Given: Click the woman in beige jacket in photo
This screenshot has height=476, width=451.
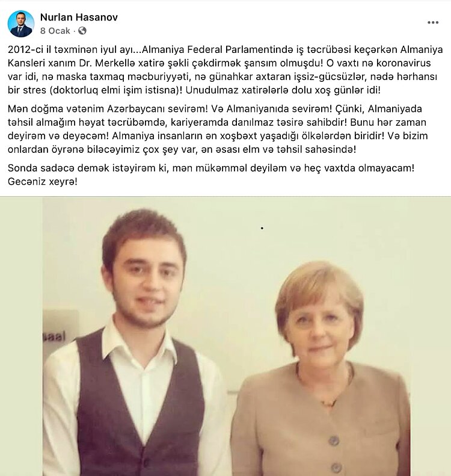Looking at the screenshot, I should tap(322, 370).
